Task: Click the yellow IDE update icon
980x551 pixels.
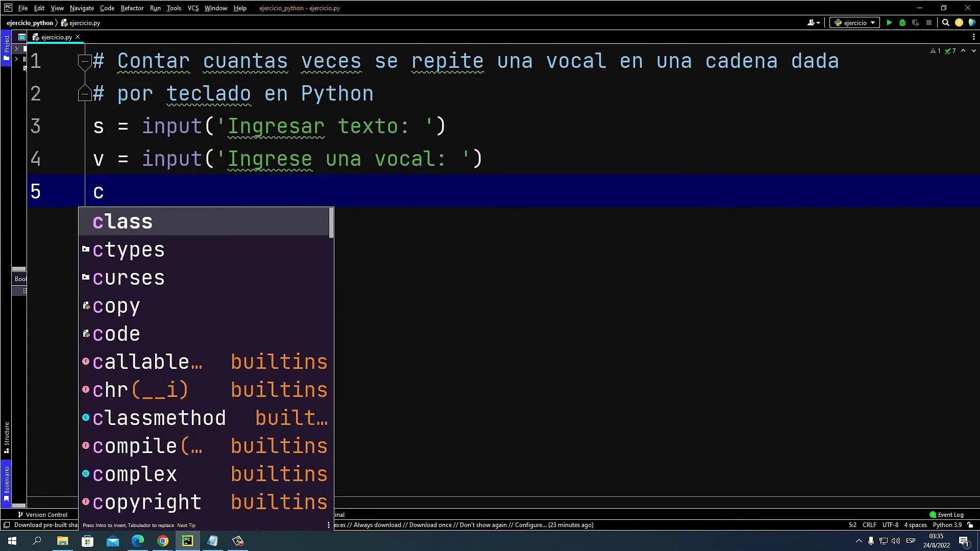Action: point(959,22)
